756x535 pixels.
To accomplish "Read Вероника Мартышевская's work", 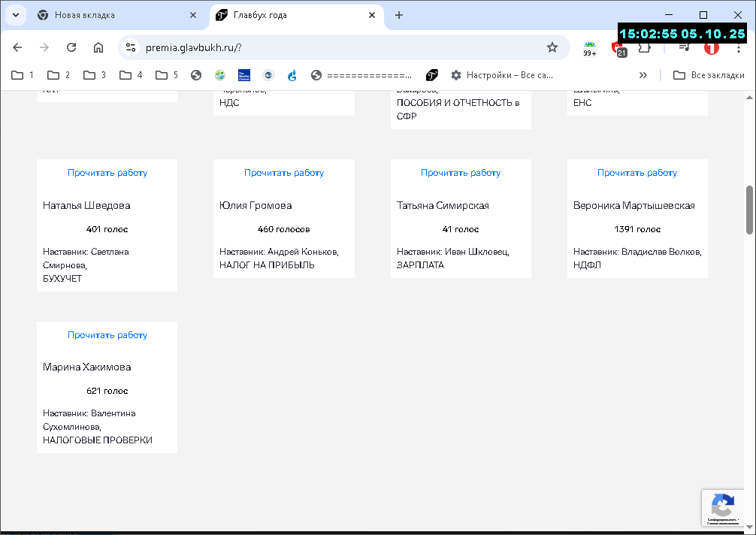I will coord(637,173).
